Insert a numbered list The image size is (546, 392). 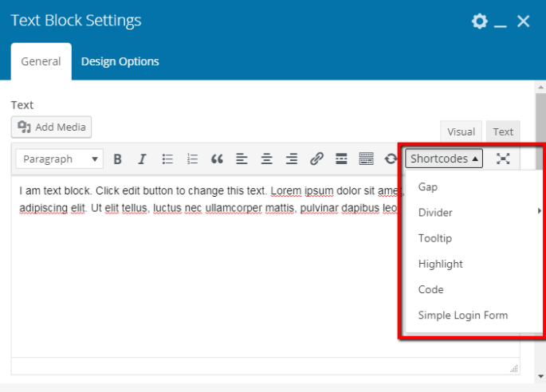coord(192,159)
